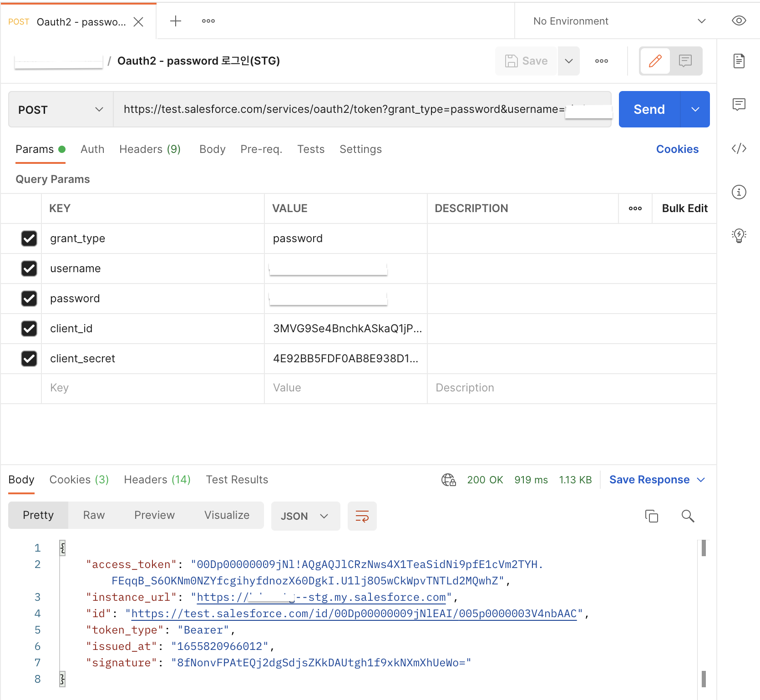
Task: Uncheck the password parameter
Action: tap(29, 299)
